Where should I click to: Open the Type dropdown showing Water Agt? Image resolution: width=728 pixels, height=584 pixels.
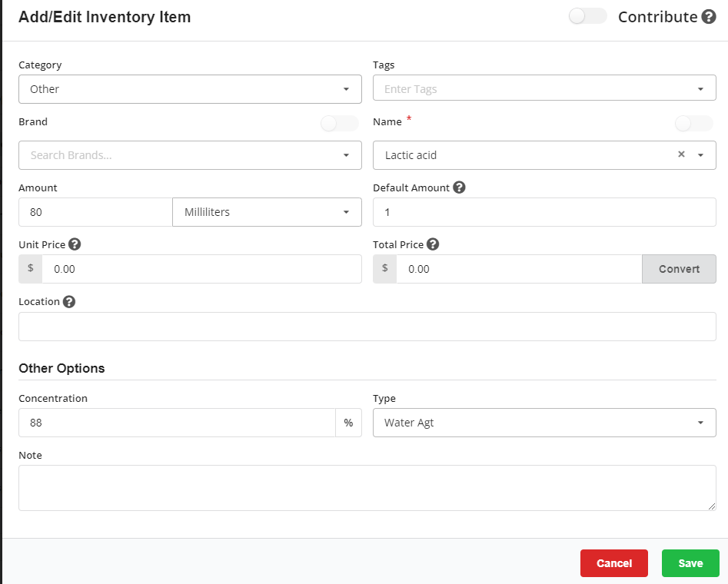[544, 423]
